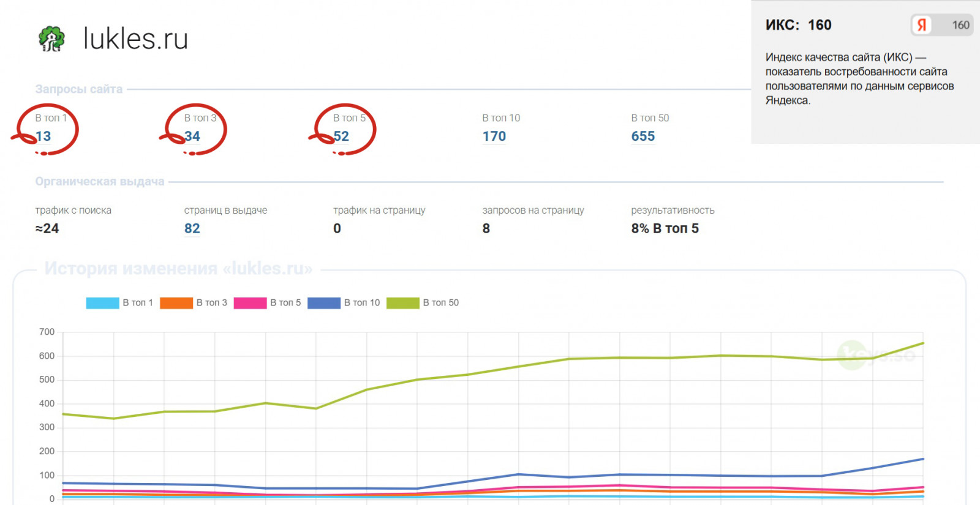
Task: Click the 'результативность' label
Action: [x=673, y=210]
